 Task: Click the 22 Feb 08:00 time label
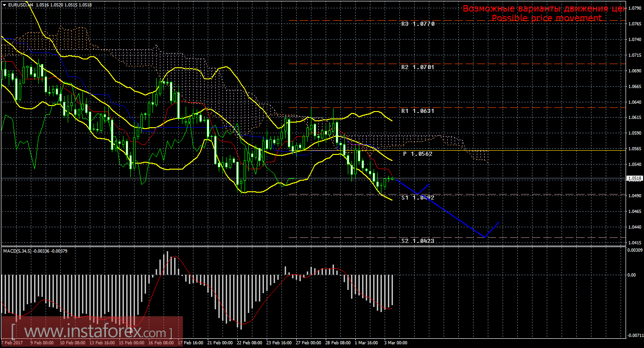[249, 343]
